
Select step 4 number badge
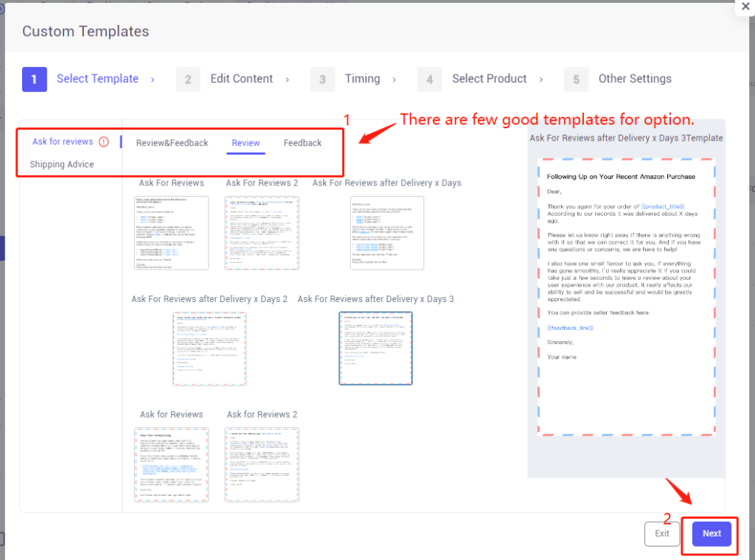(430, 80)
